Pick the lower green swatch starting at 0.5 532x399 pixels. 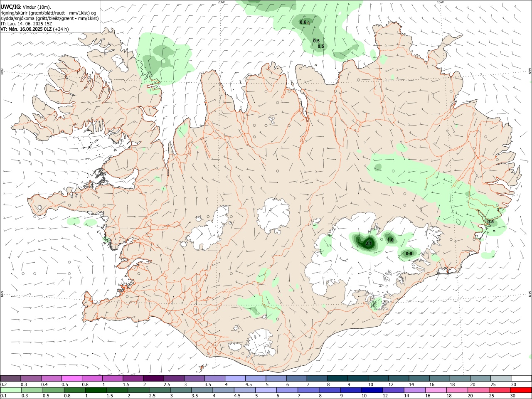point(54,390)
